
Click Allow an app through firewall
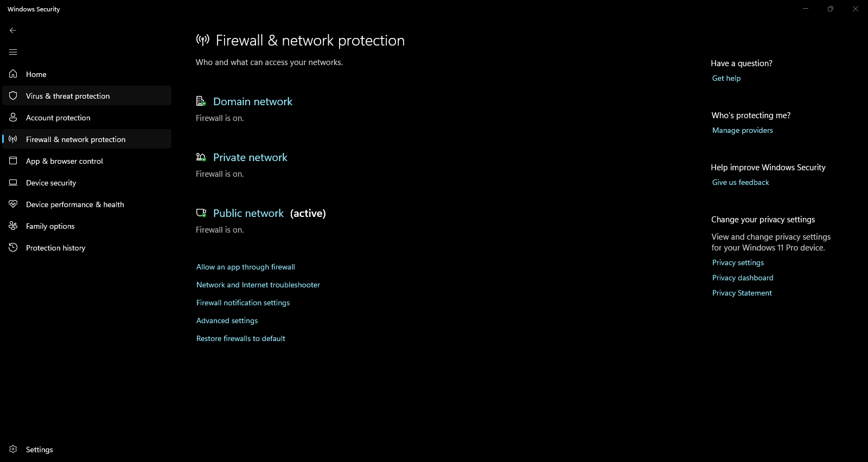pos(245,267)
